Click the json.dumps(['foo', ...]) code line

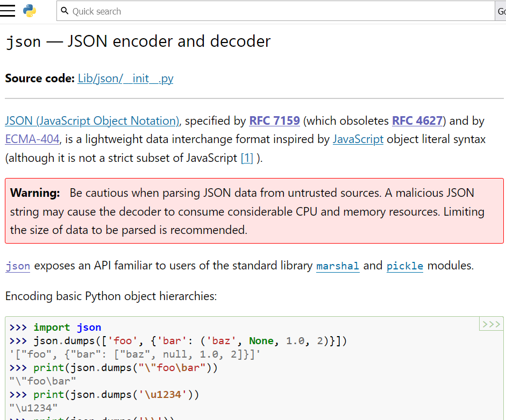(178, 341)
